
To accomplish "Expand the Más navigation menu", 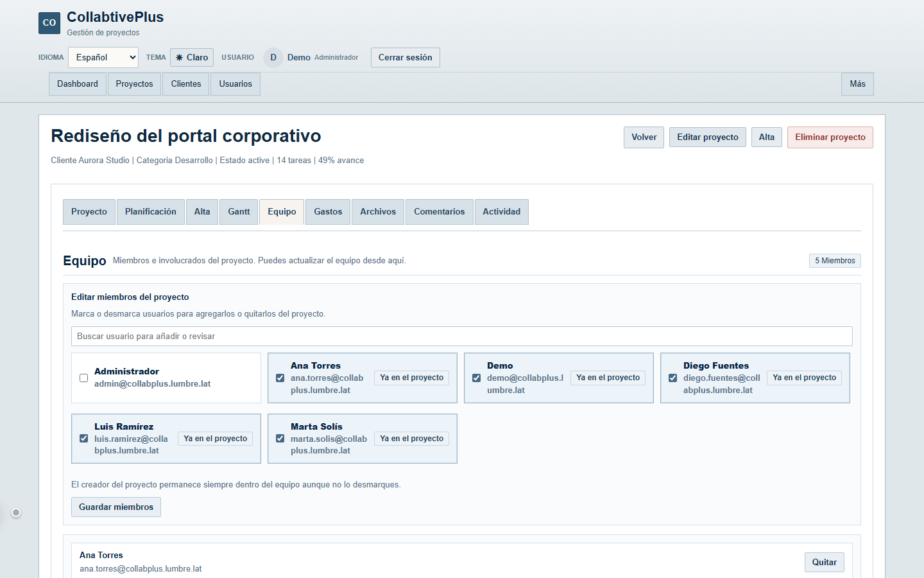I will pyautogui.click(x=857, y=84).
